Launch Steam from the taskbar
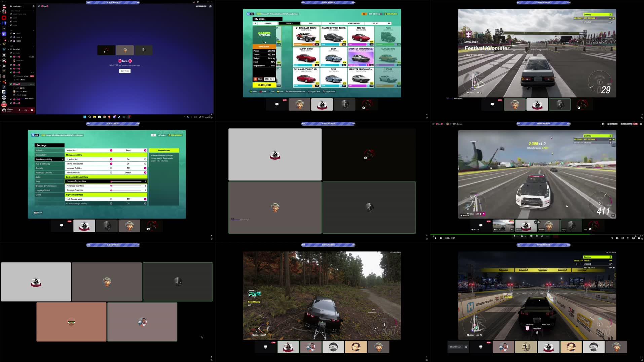 coord(119,117)
